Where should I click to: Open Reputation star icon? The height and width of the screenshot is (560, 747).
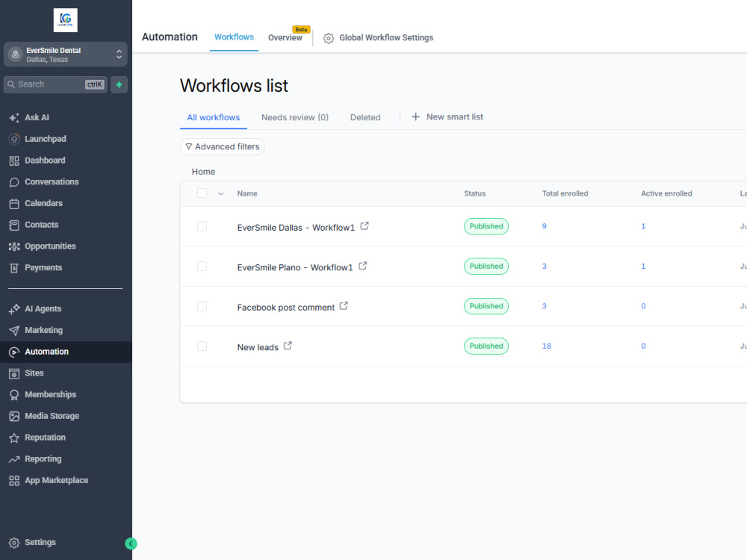[x=14, y=438]
